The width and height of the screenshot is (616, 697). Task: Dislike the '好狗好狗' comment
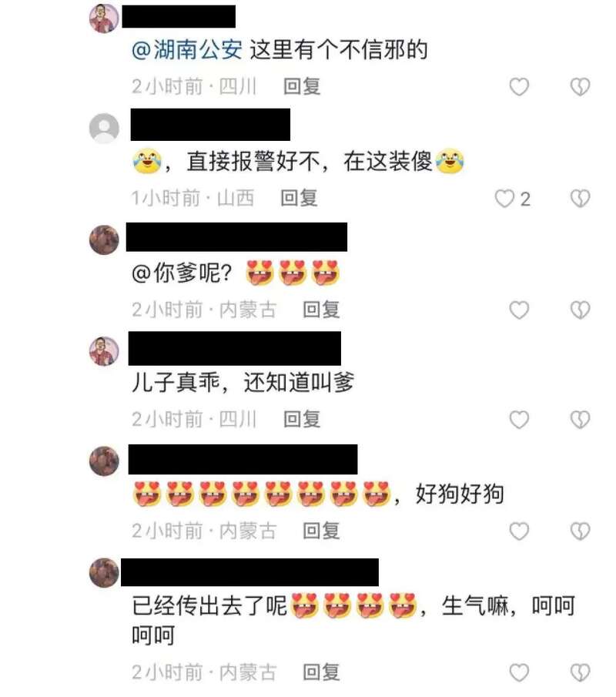(x=580, y=531)
